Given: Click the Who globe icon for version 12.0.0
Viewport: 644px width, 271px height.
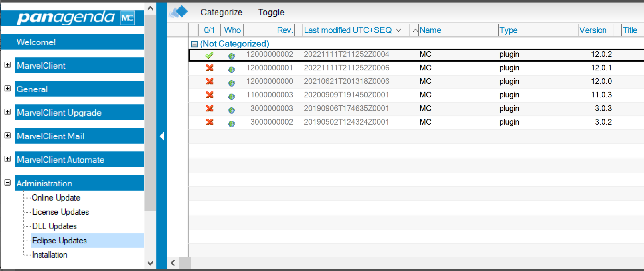Looking at the screenshot, I should coord(231,83).
